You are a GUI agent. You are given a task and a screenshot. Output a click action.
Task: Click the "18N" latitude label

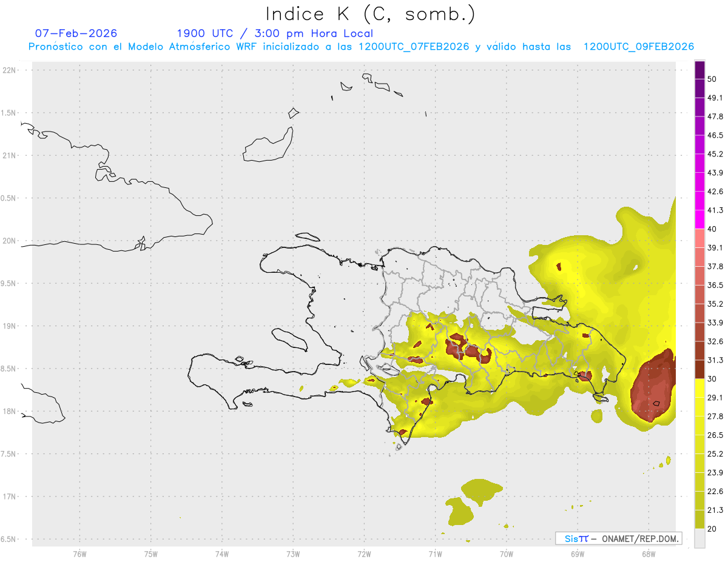click(10, 412)
